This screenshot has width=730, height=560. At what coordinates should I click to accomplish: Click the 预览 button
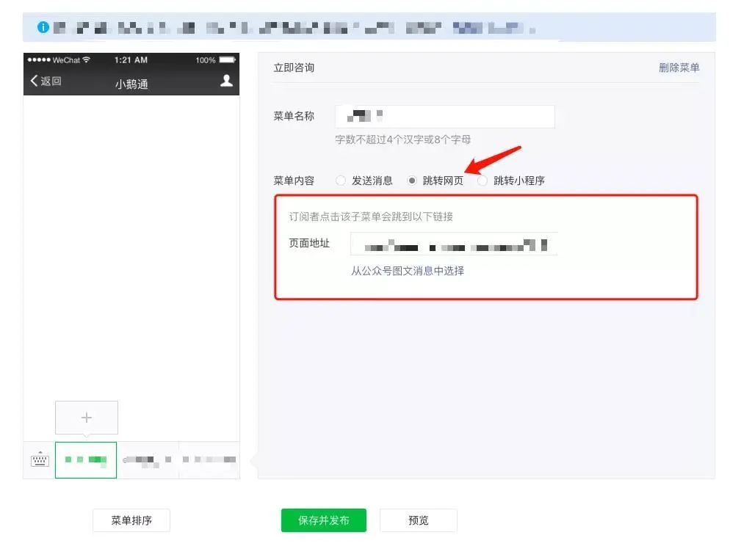pos(418,520)
